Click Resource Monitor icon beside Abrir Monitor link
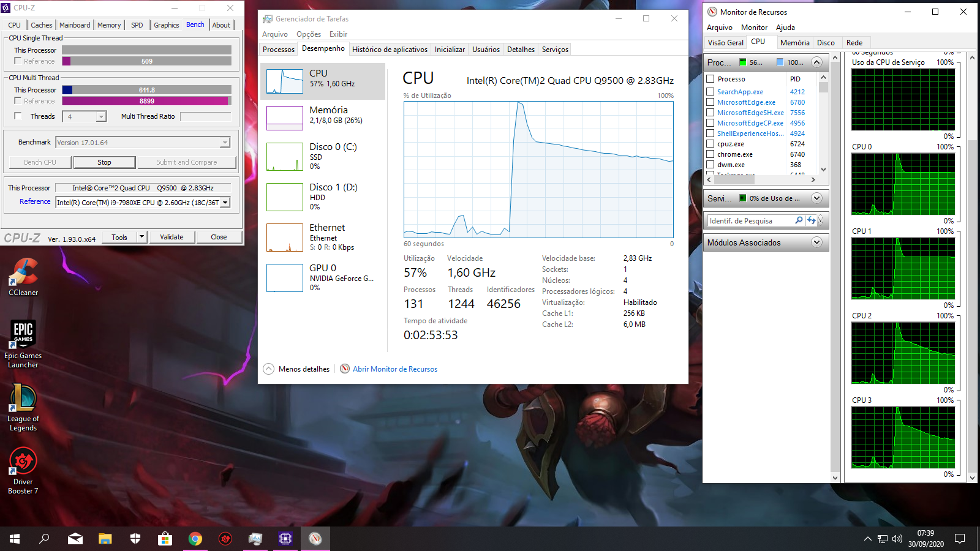The height and width of the screenshot is (551, 980). [345, 369]
